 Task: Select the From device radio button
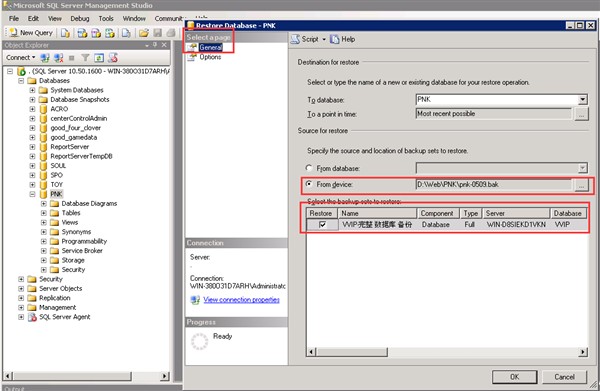pos(309,184)
